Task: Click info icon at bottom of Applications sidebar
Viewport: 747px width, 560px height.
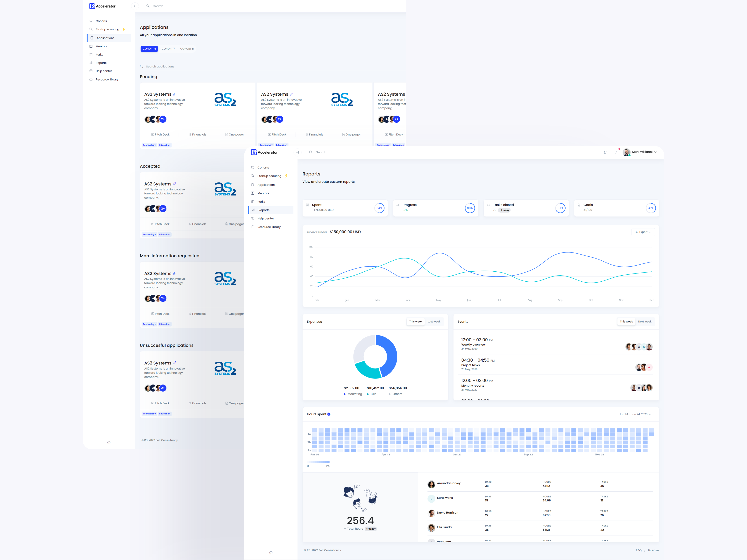Action: (x=109, y=443)
